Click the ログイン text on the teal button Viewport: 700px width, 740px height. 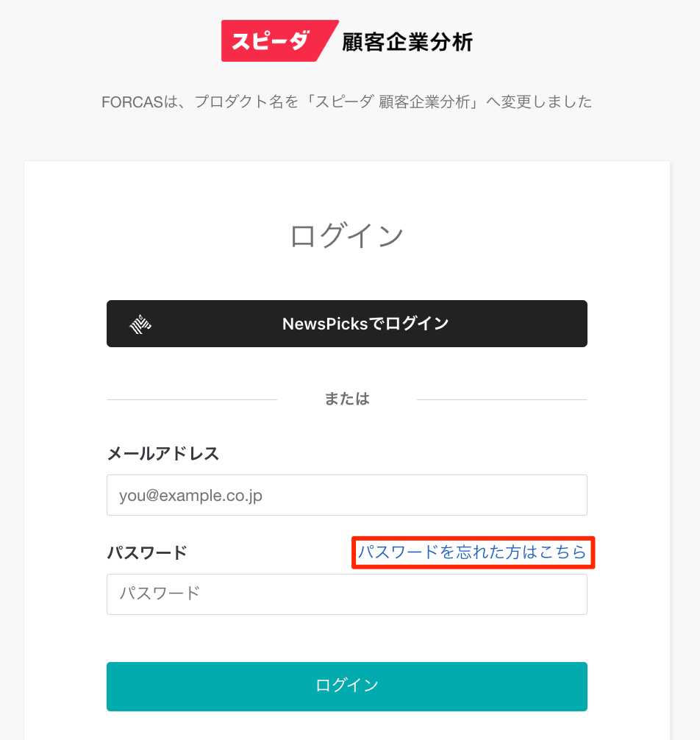(347, 686)
